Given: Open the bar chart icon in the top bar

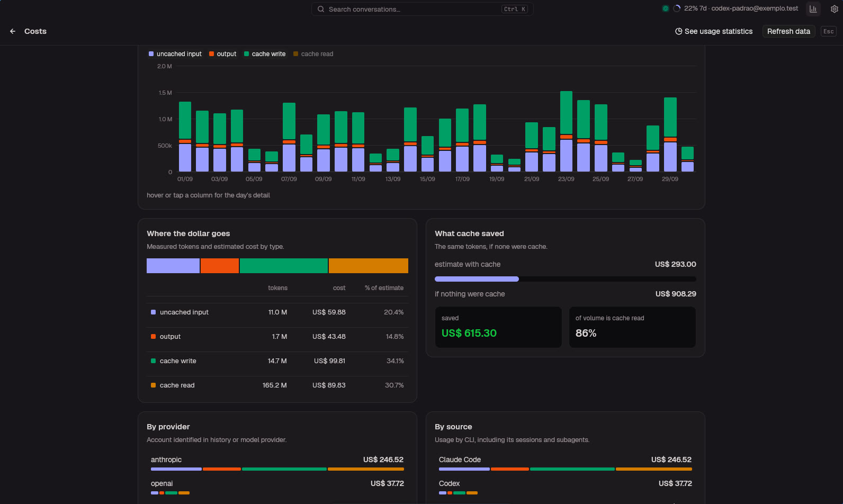Looking at the screenshot, I should [x=813, y=9].
